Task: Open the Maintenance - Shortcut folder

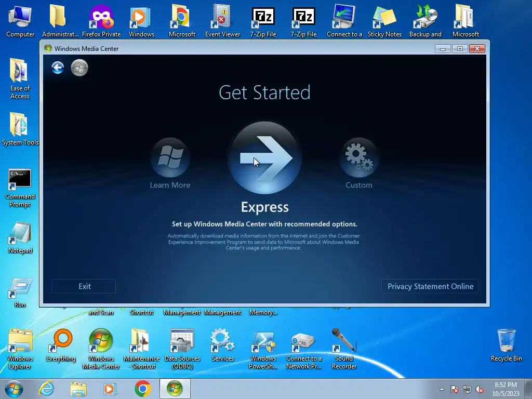Action: [x=141, y=349]
